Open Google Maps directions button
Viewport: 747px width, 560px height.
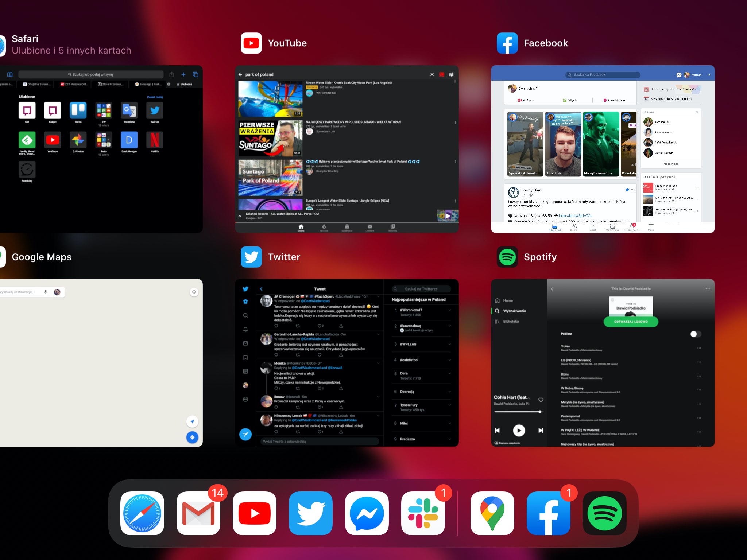pyautogui.click(x=192, y=437)
